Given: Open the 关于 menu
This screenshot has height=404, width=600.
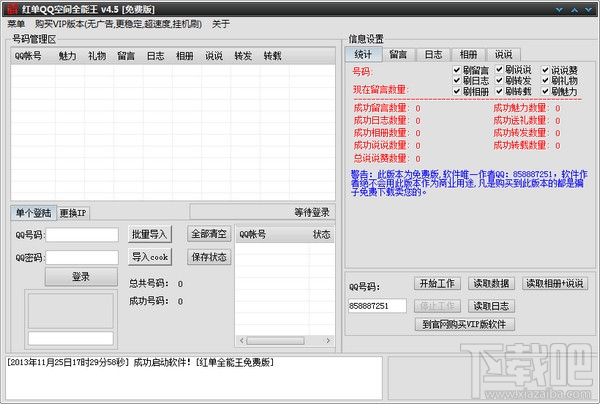Looking at the screenshot, I should point(221,24).
